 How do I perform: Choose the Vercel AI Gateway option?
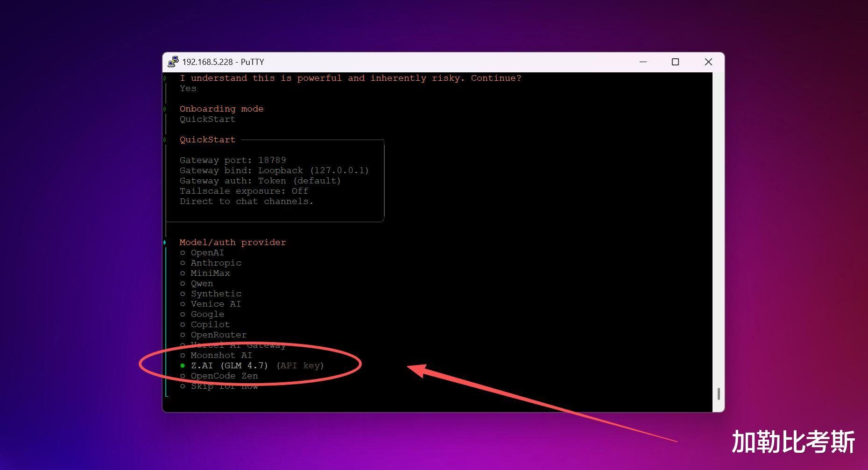(233, 345)
